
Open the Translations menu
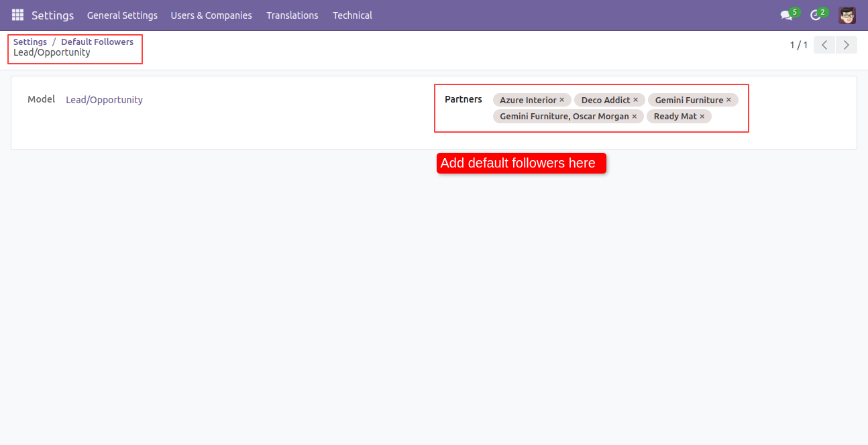(x=292, y=15)
